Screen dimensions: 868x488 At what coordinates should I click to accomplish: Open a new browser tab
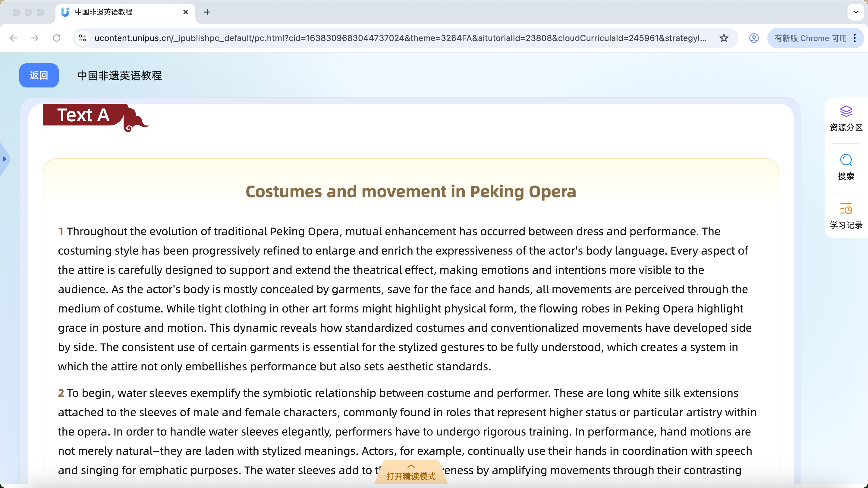207,12
